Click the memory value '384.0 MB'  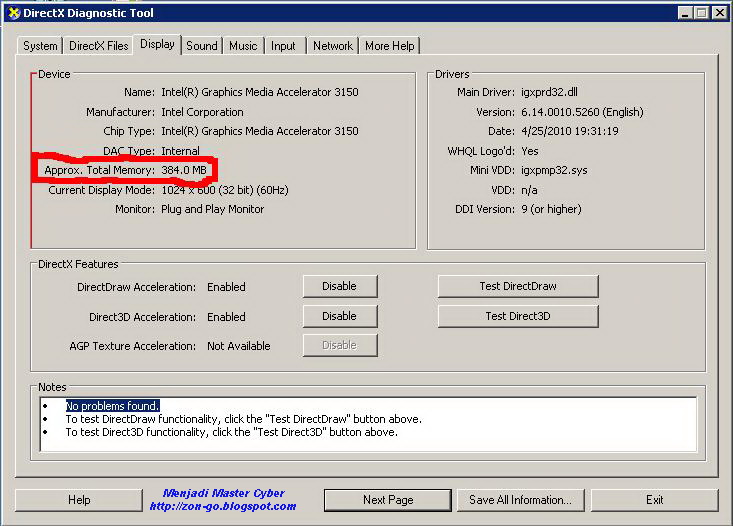pos(184,170)
